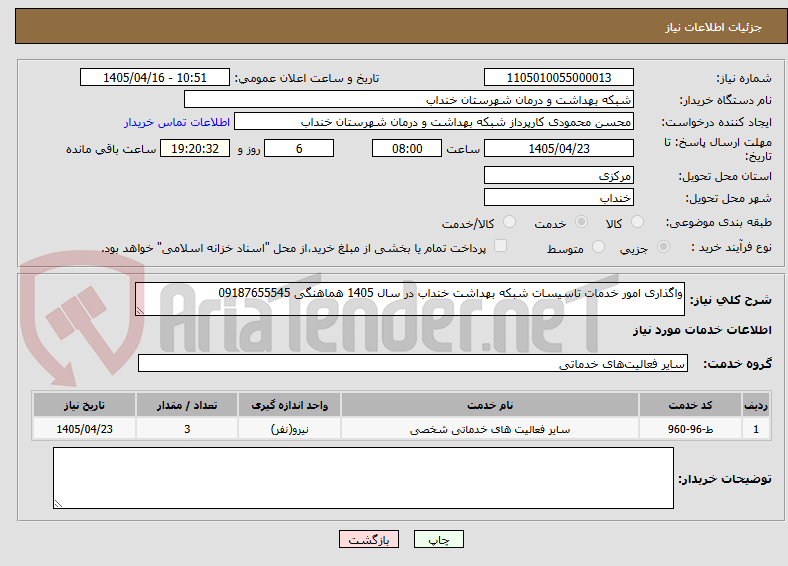Click the resize handle of buyer notes area
Image resolution: width=788 pixels, height=566 pixels.
coord(58,504)
